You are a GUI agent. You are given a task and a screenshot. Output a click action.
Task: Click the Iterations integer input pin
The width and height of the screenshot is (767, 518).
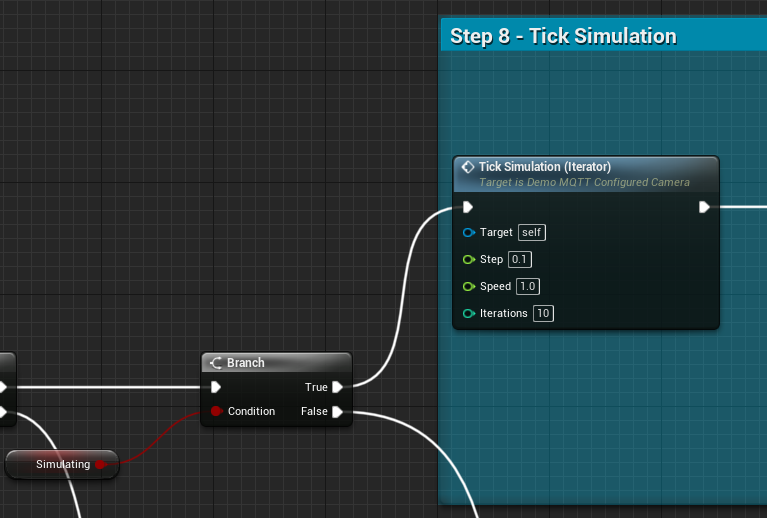tap(468, 313)
